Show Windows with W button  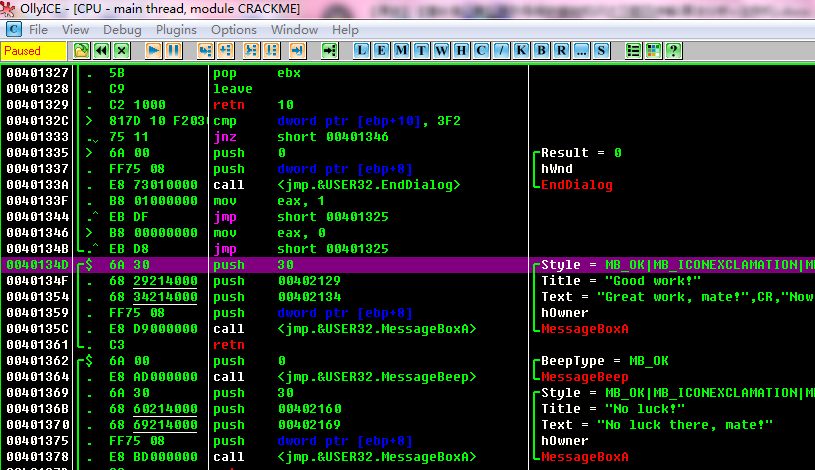point(441,50)
